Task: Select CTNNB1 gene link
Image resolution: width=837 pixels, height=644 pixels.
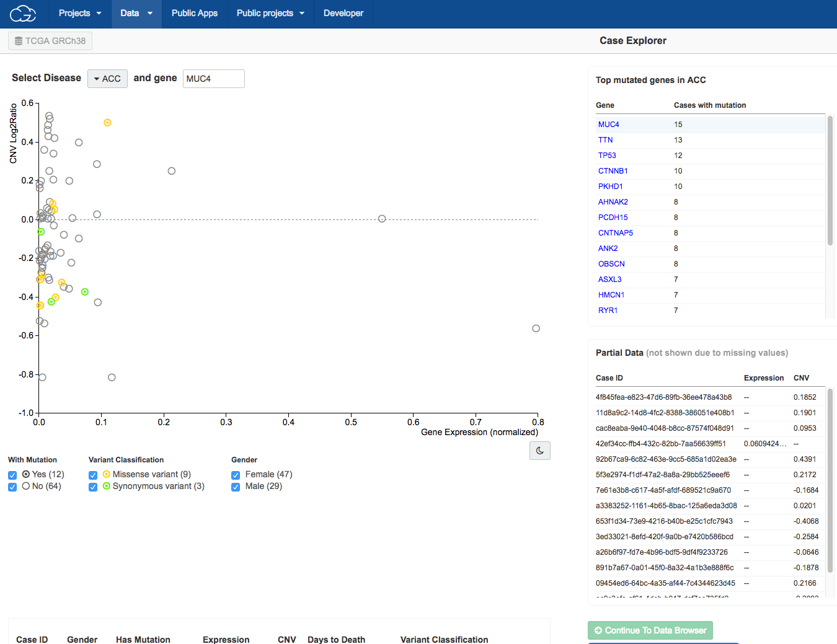Action: [x=613, y=171]
